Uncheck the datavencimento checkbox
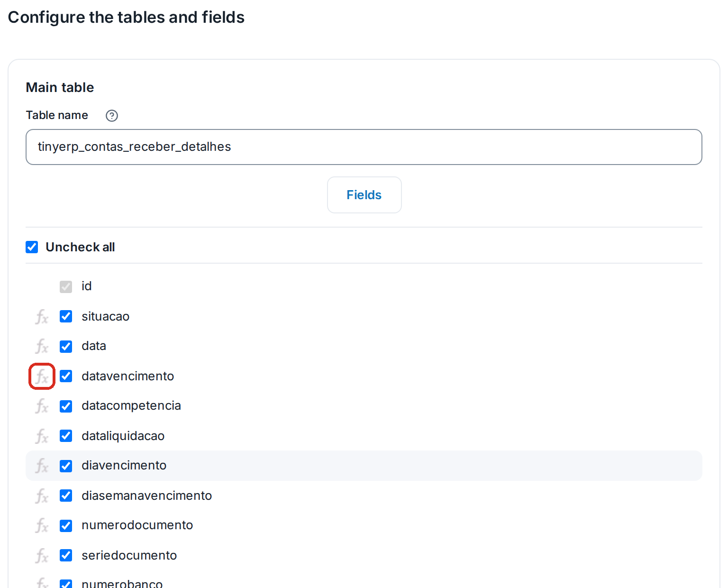 [66, 376]
